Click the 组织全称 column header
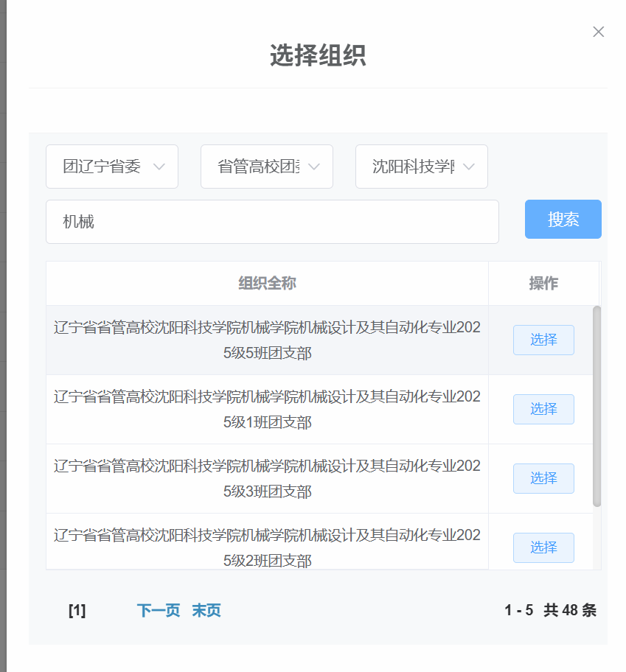Screen dimensions: 626x672 [x=267, y=284]
